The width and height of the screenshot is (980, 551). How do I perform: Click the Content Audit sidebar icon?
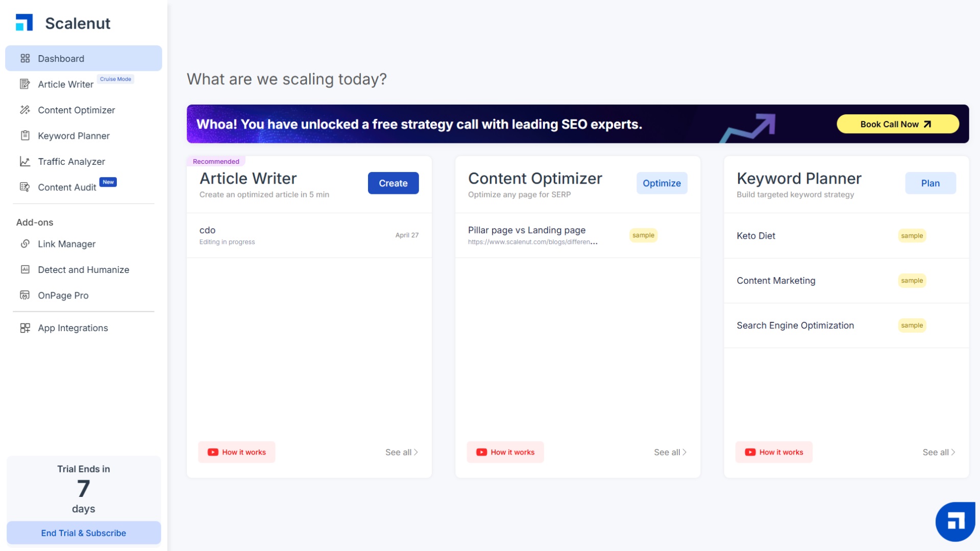click(24, 187)
